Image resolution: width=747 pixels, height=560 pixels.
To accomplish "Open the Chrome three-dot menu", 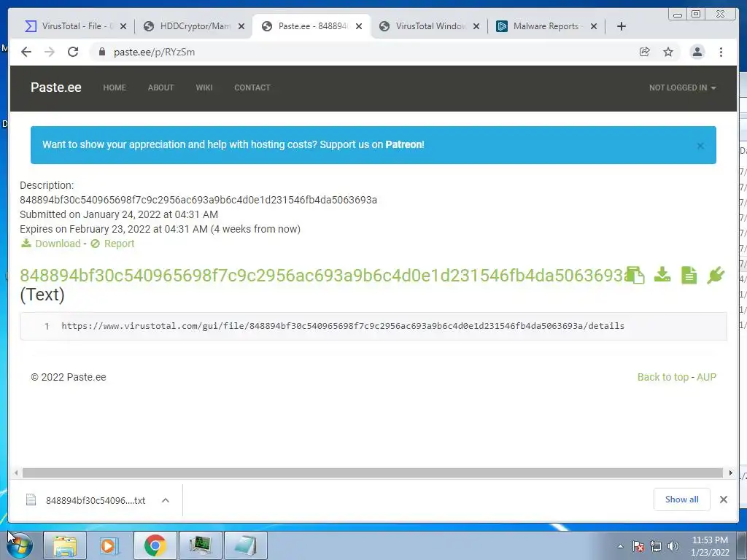I will (x=721, y=52).
